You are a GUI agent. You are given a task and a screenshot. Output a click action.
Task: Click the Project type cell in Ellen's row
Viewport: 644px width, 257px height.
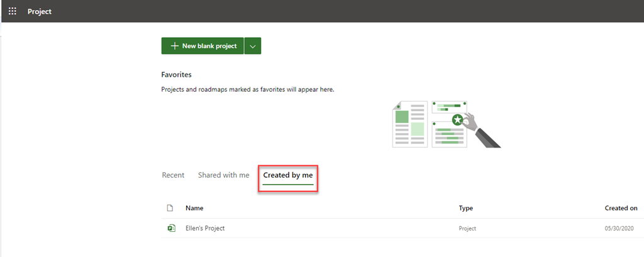(x=467, y=229)
